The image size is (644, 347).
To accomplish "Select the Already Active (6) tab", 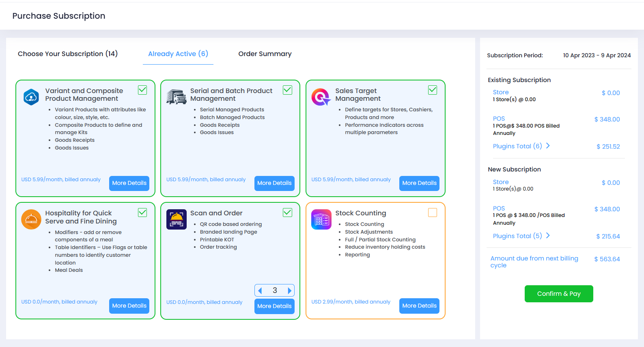I will [x=178, y=54].
